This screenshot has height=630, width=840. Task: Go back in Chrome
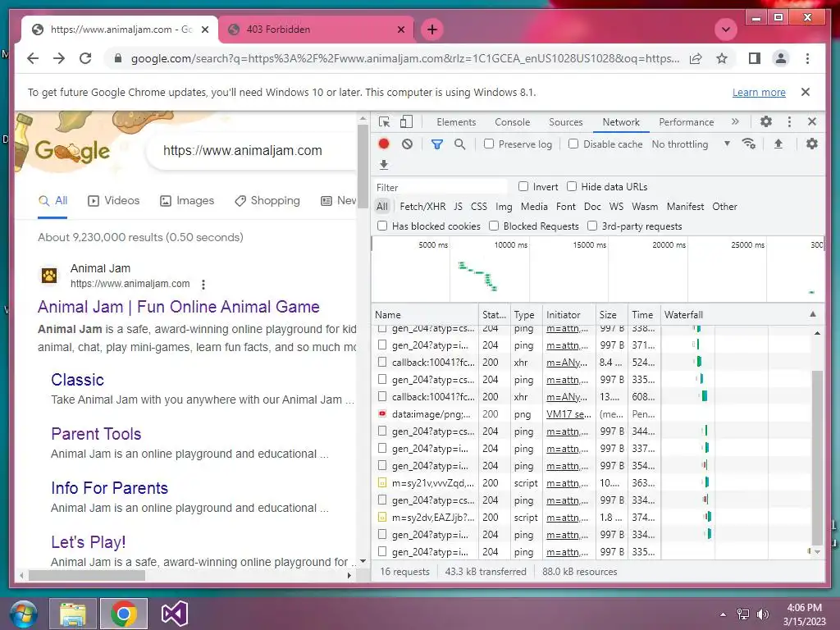(33, 58)
